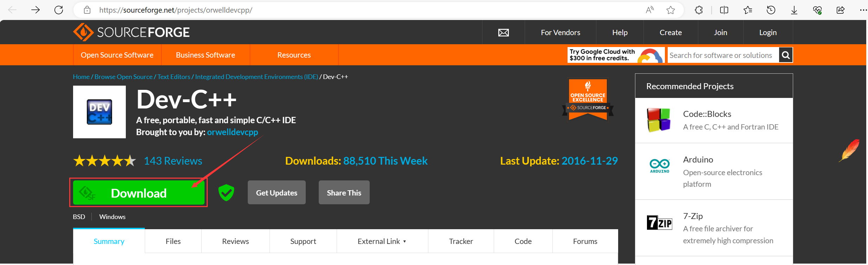Screen dimensions: 868x265
Task: Click the orange feather icon at right edge
Action: 849,150
